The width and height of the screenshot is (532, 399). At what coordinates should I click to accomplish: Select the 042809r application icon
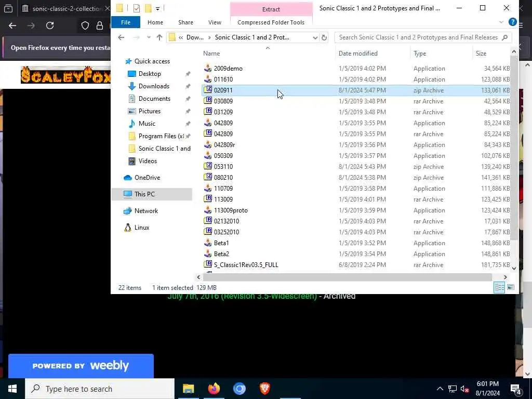(208, 144)
